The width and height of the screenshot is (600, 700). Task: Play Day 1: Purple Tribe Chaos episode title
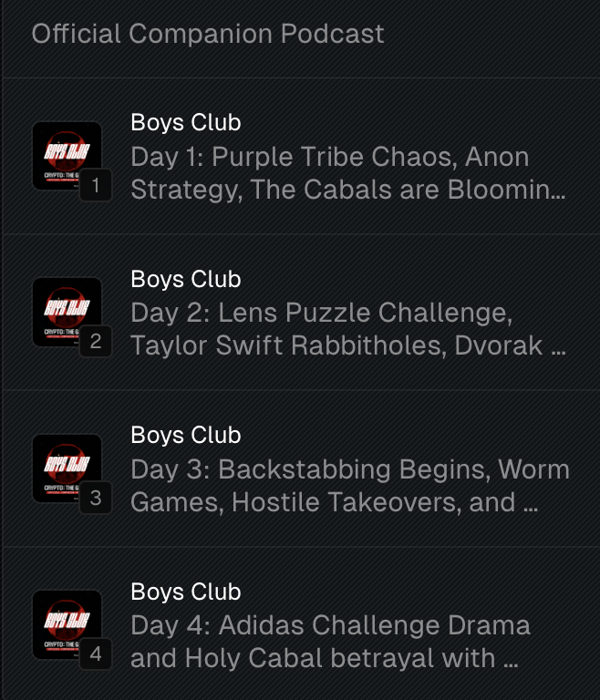tap(329, 157)
